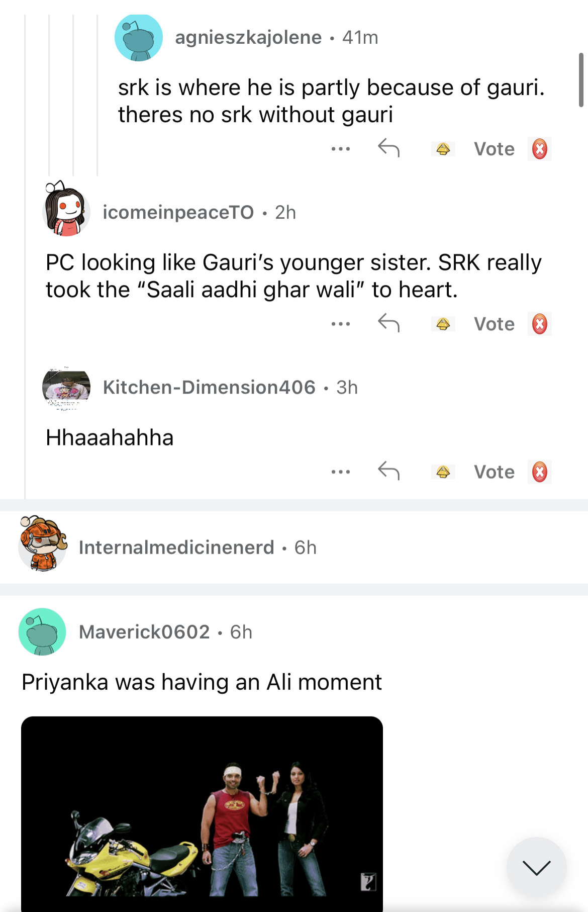Viewport: 588px width, 912px height.
Task: Downvote icomeinpeaceTO's comment
Action: [539, 324]
